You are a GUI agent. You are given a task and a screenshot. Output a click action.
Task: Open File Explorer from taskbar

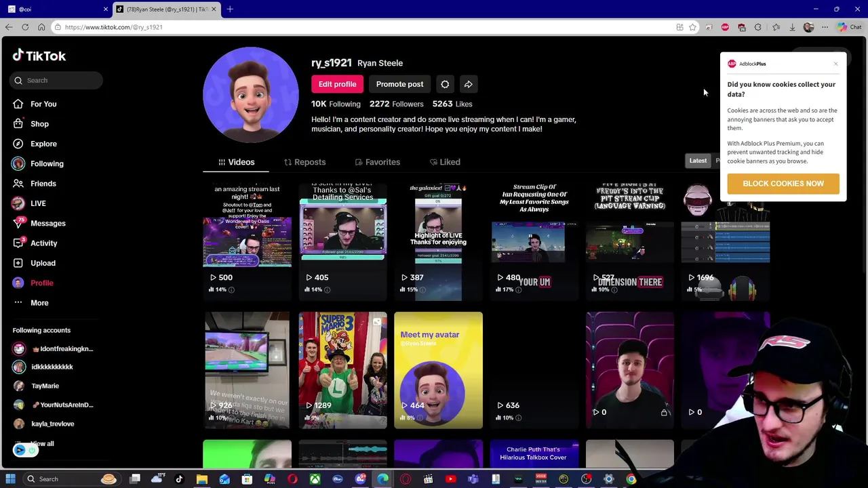(x=202, y=479)
